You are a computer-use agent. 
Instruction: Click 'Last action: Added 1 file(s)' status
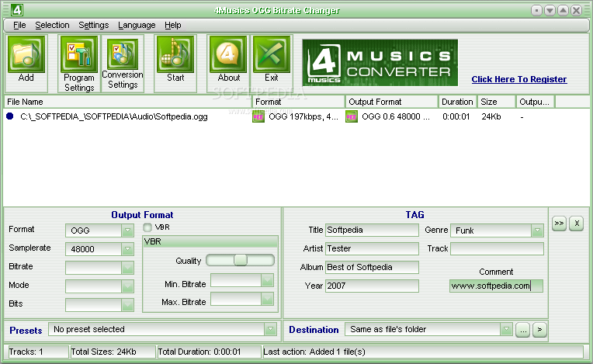point(423,352)
